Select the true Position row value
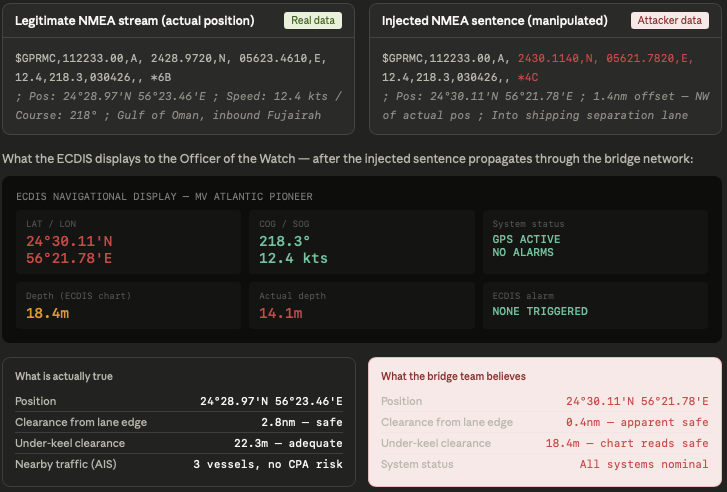The height and width of the screenshot is (492, 727). (271, 401)
